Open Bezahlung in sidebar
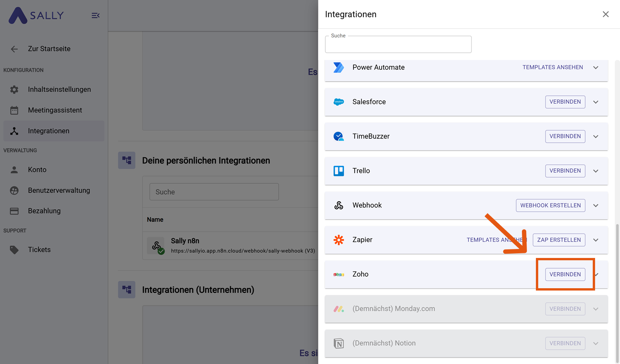Screen dimensions: 620x364 (54, 211)
